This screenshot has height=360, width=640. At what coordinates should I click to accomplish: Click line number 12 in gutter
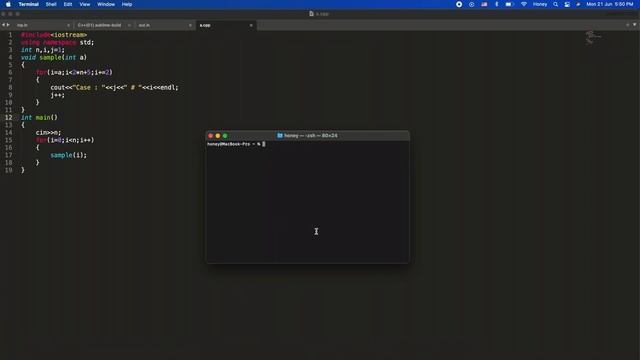[x=9, y=118]
